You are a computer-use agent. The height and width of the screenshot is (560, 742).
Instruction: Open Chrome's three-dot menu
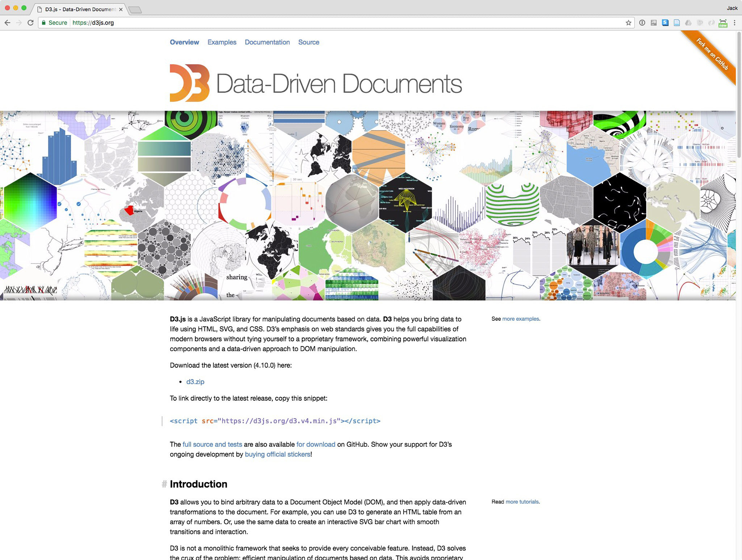[x=734, y=23]
